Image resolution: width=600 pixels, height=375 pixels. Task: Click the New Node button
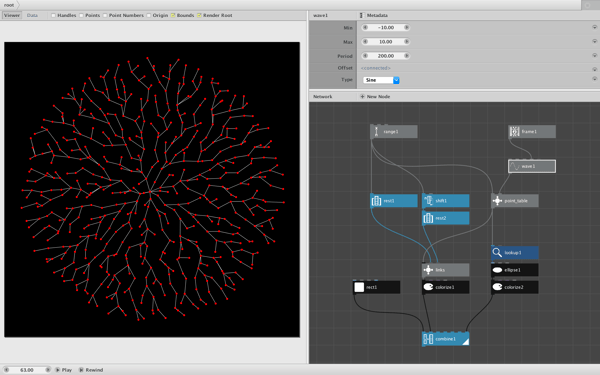point(375,96)
